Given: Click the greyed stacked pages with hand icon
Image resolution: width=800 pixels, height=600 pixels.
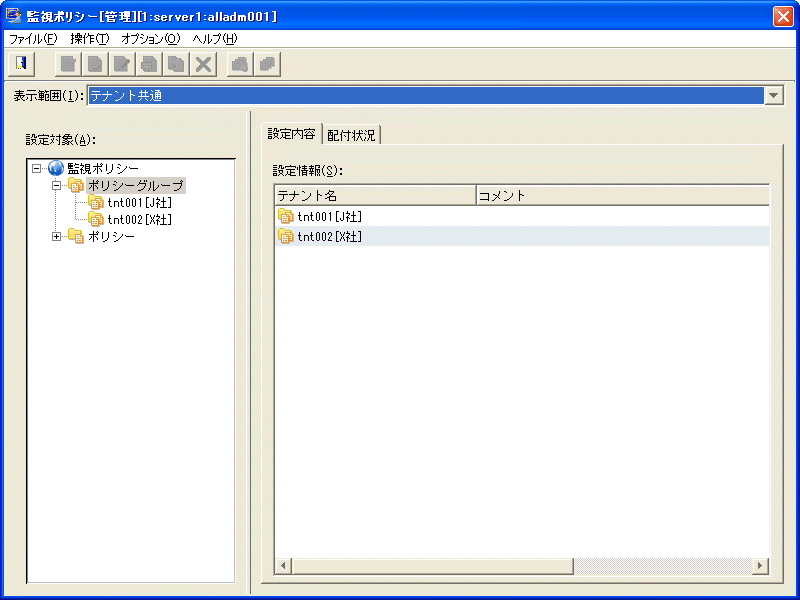Looking at the screenshot, I should coord(240,64).
